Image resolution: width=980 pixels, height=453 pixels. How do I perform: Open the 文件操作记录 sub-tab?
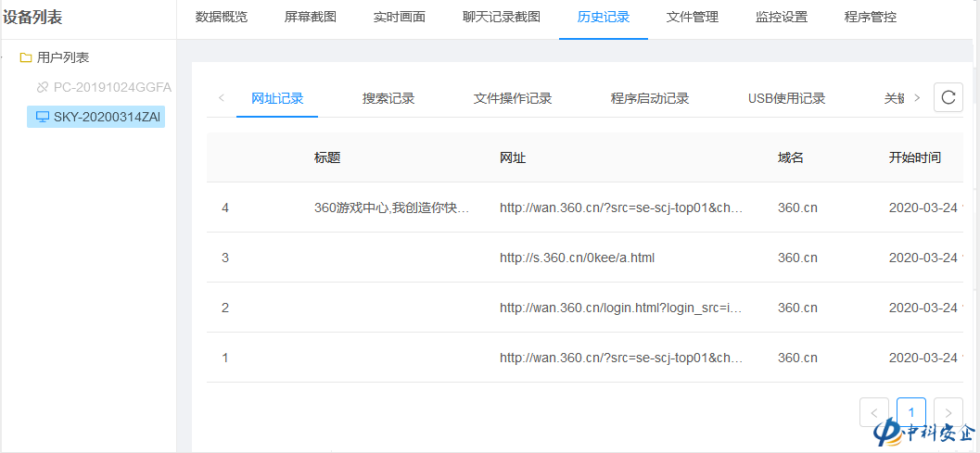pyautogui.click(x=513, y=99)
